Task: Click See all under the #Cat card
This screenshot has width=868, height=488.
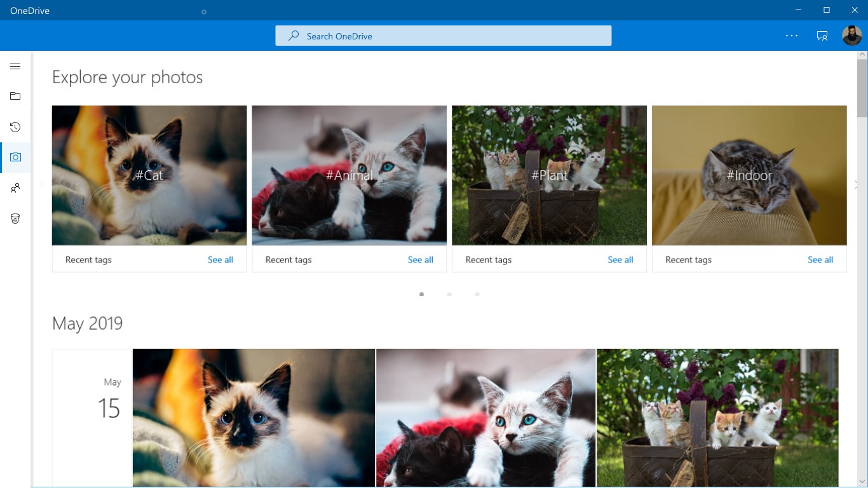Action: point(220,259)
